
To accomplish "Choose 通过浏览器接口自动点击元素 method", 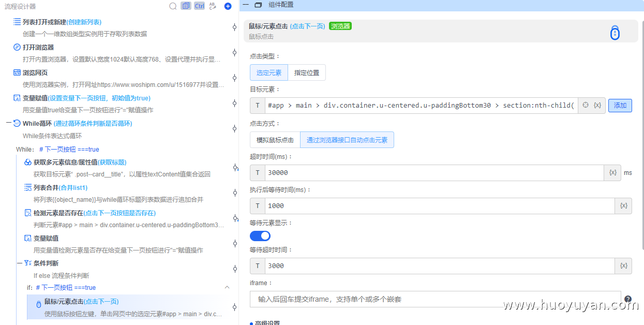I will click(347, 140).
